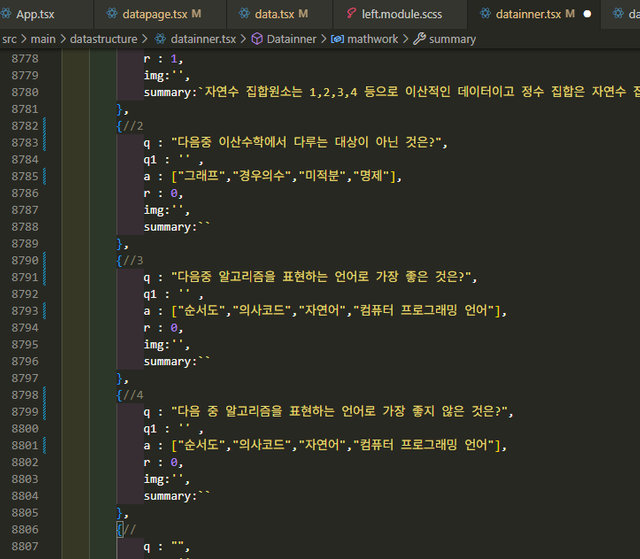
Task: Click empty summary backticks on line 8788
Action: (x=204, y=225)
